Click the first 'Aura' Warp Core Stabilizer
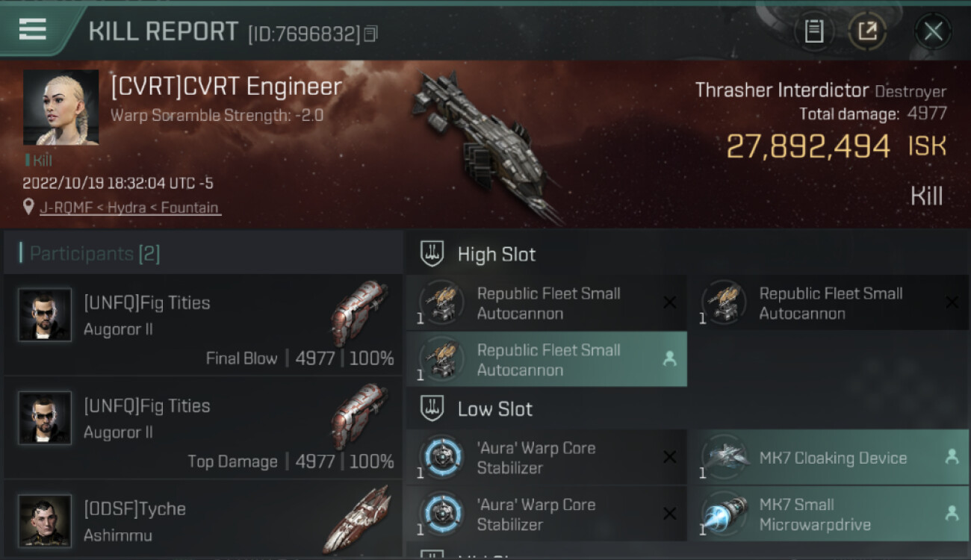971x560 pixels. [547, 457]
